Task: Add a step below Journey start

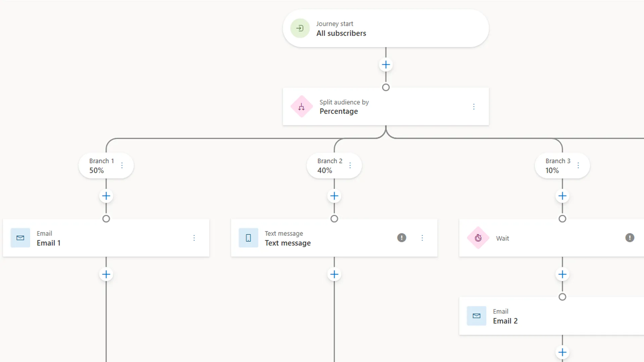Action: (x=386, y=65)
